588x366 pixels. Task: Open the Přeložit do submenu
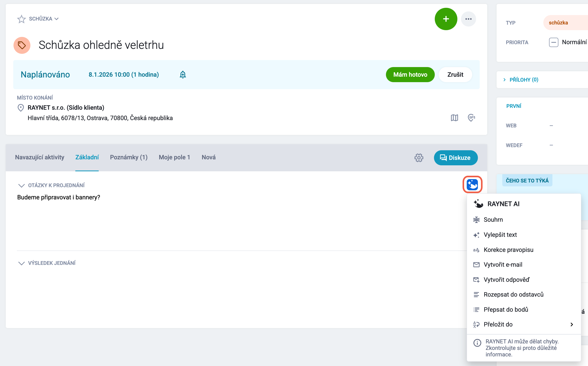coord(524,324)
